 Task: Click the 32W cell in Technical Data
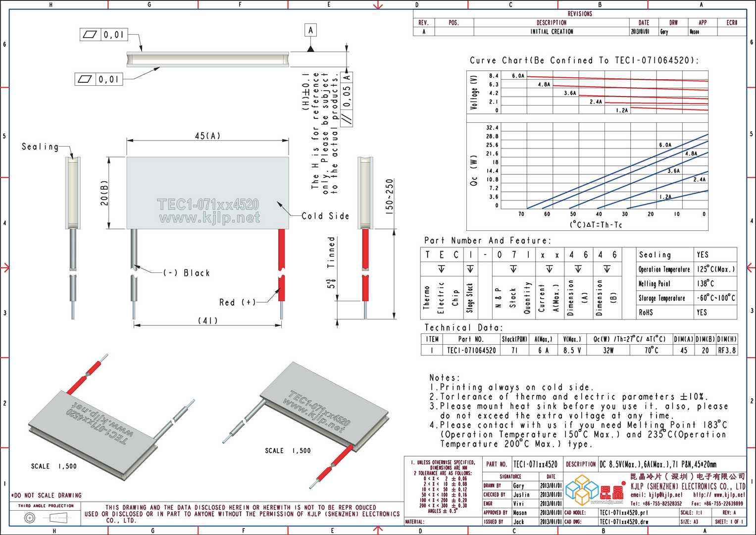[608, 350]
